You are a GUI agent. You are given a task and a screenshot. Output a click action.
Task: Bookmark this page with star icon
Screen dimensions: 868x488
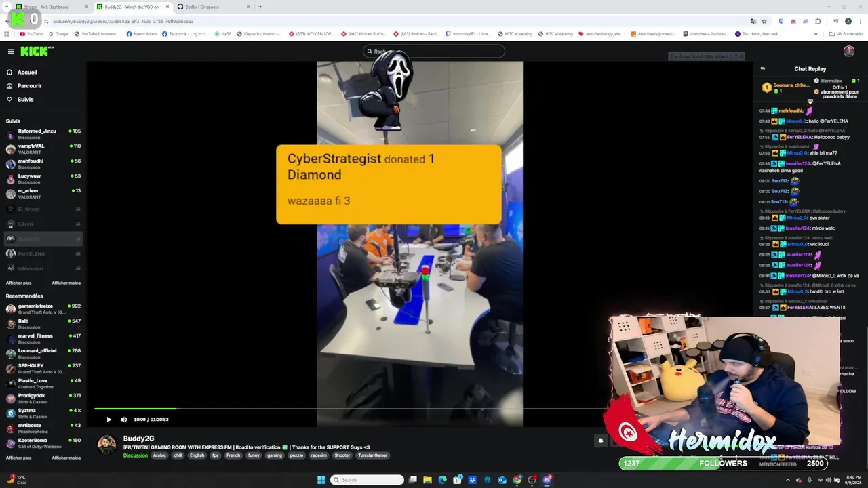pos(764,21)
